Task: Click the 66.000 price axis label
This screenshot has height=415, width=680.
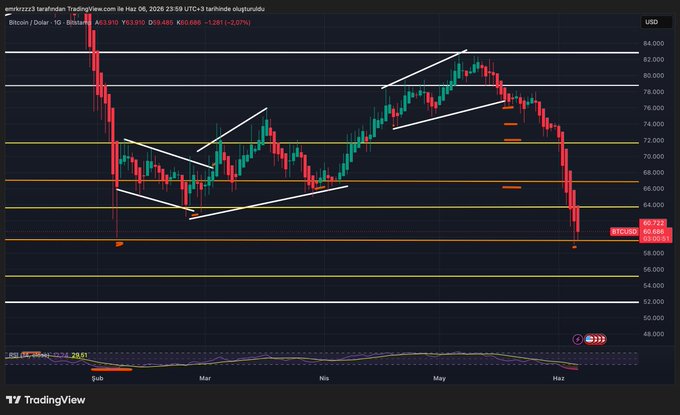Action: pos(654,189)
